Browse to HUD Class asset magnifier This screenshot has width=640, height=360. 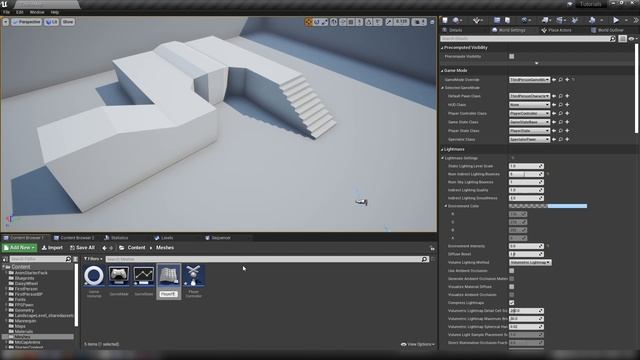tap(561, 105)
